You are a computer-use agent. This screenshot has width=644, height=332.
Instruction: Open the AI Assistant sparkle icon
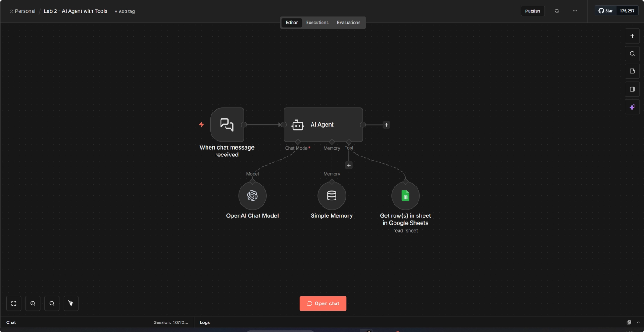[x=632, y=107]
